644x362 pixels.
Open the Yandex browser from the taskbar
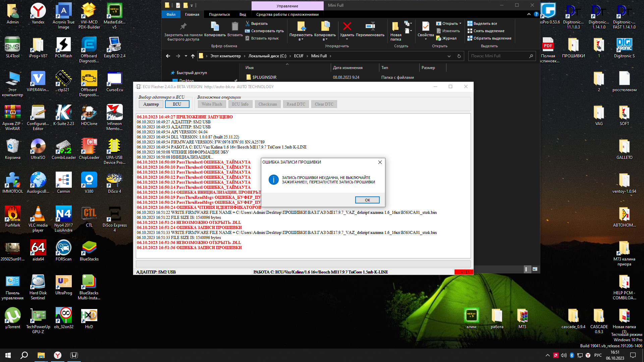58,355
